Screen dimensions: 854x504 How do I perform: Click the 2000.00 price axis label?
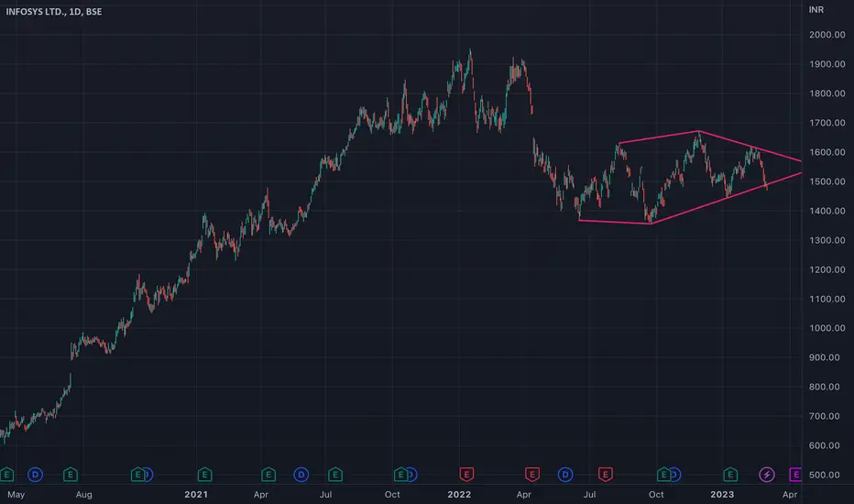point(827,35)
